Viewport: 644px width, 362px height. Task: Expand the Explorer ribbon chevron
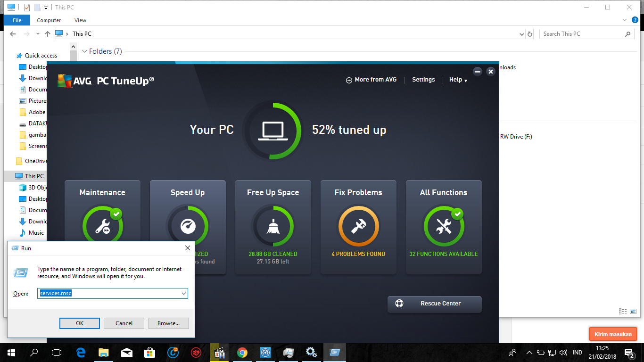click(625, 20)
